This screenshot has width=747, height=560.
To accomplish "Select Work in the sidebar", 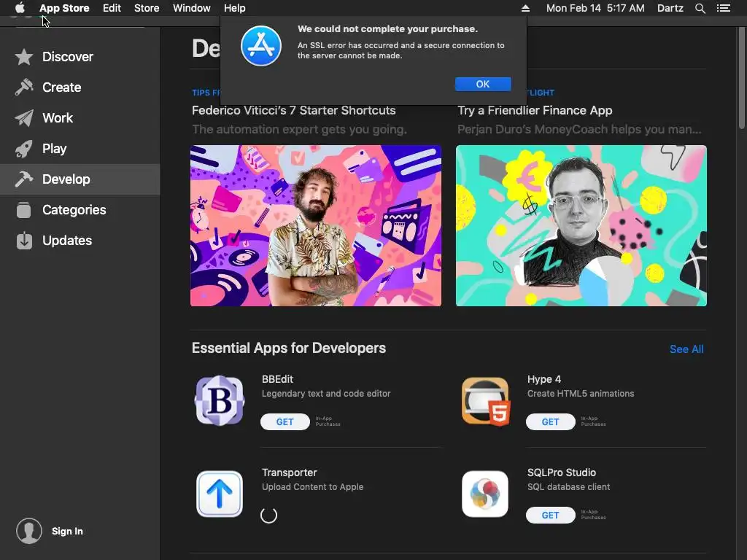I will click(80, 117).
